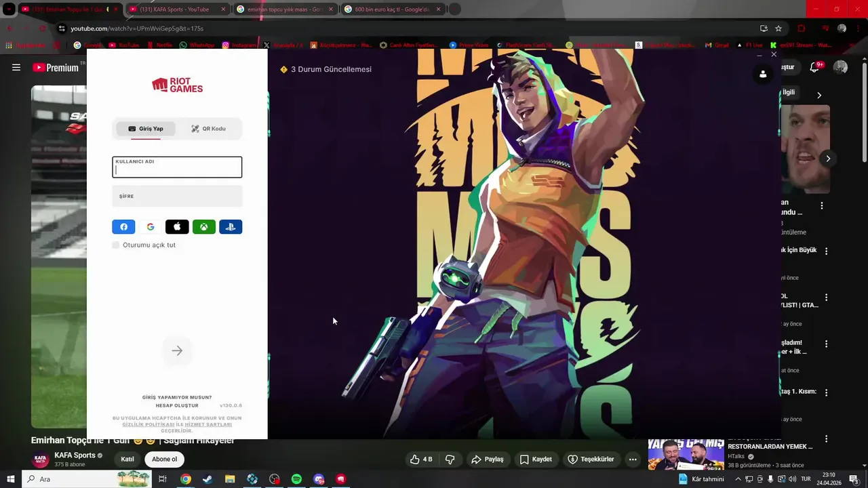868x488 pixels.
Task: Click into the Şifre password field
Action: [x=177, y=197]
